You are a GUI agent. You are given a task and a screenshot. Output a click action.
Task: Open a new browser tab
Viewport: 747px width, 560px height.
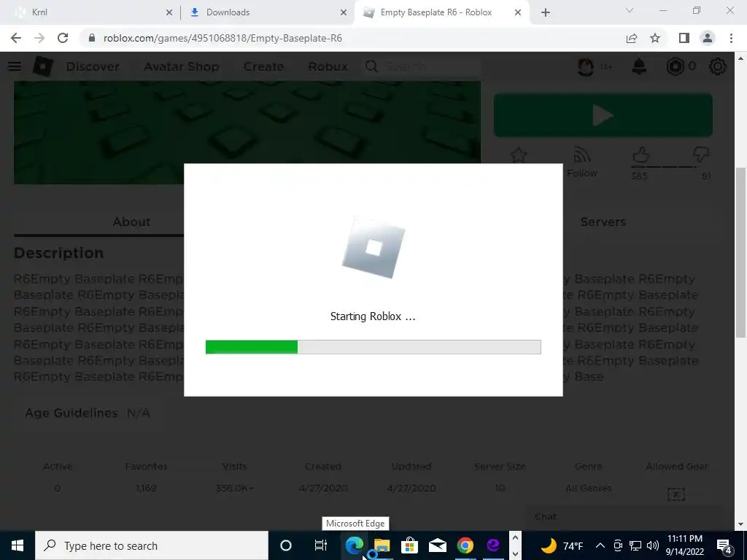546,12
